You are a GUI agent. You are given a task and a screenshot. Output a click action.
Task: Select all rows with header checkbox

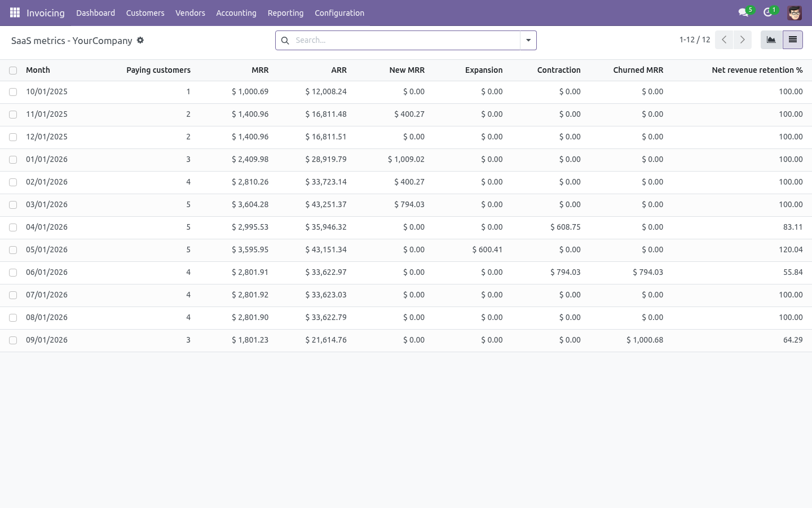pos(13,71)
